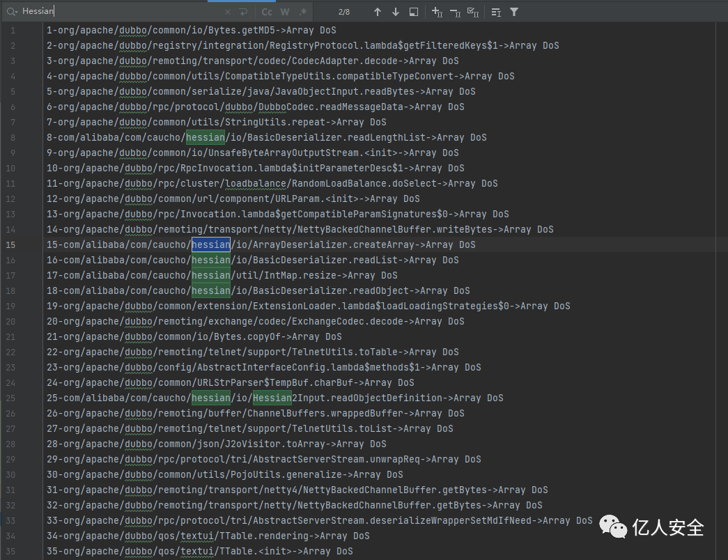The image size is (728, 560).
Task: Click line 35 TTable init entry
Action: coord(200,551)
